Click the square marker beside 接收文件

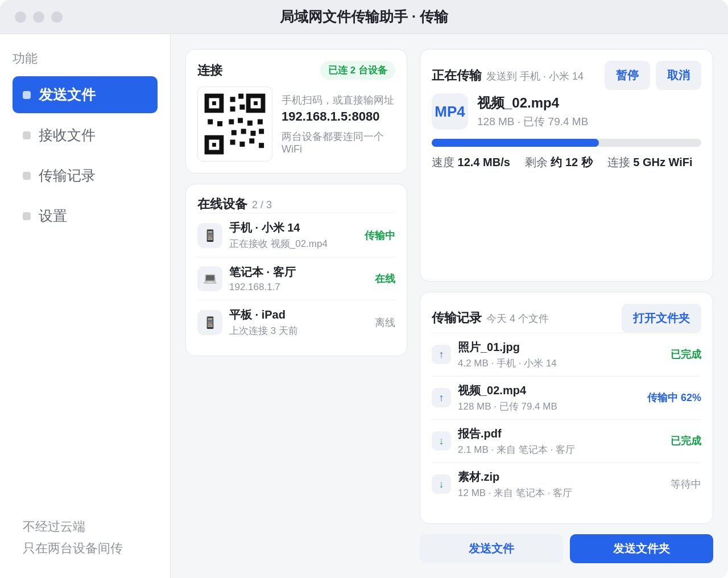click(x=27, y=135)
